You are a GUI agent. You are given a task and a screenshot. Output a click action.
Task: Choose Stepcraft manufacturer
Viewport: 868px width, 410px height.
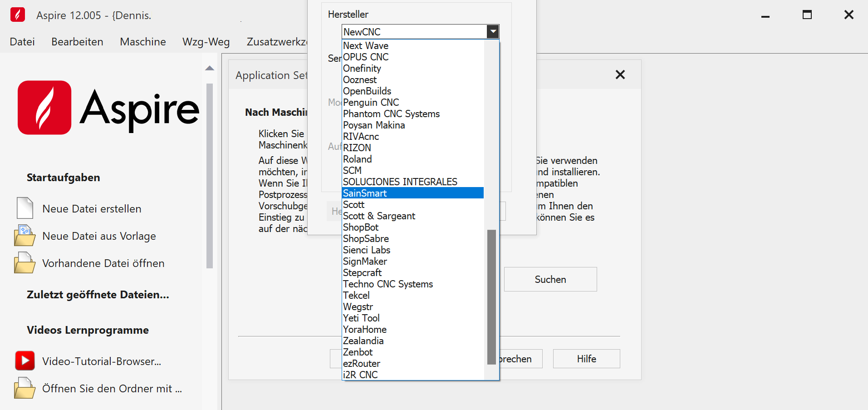point(413,272)
